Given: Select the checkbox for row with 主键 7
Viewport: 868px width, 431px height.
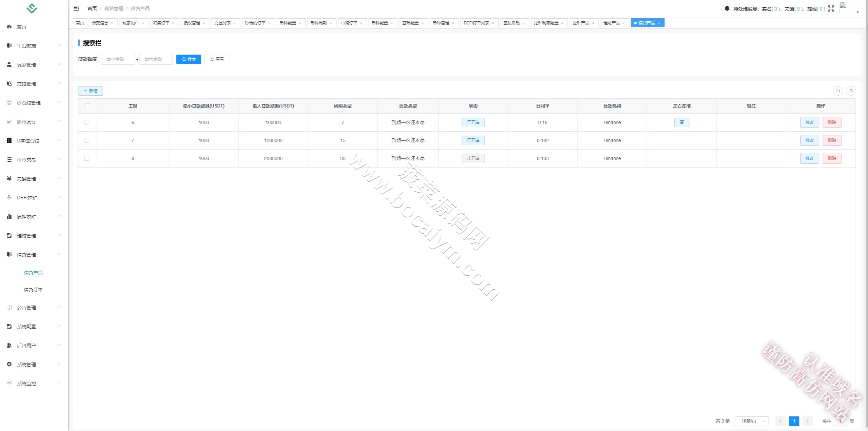Looking at the screenshot, I should point(87,140).
